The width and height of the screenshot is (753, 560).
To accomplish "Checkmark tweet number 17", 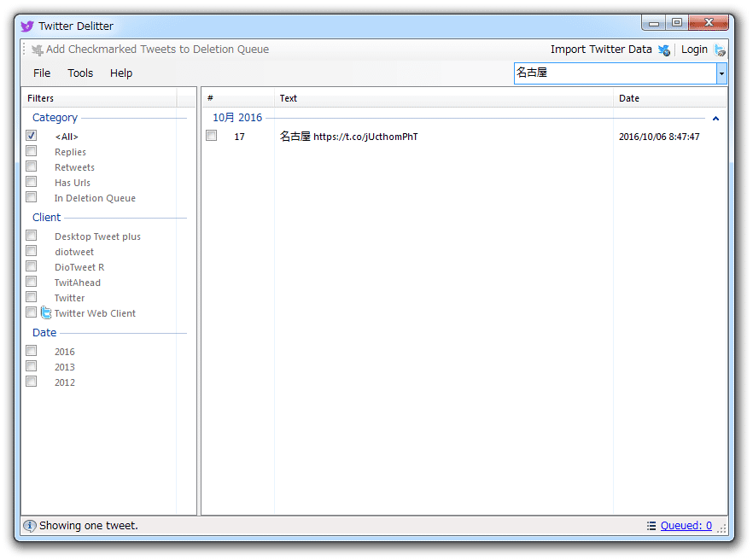I will click(x=212, y=136).
